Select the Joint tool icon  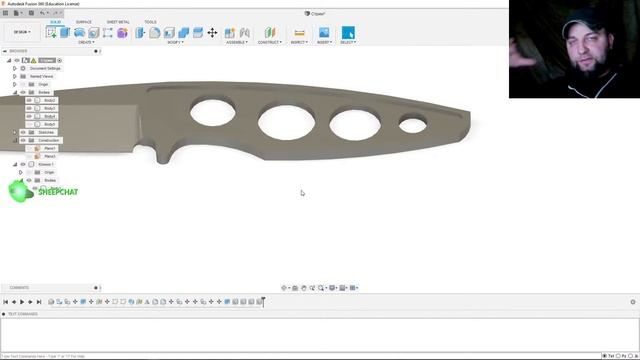point(244,33)
